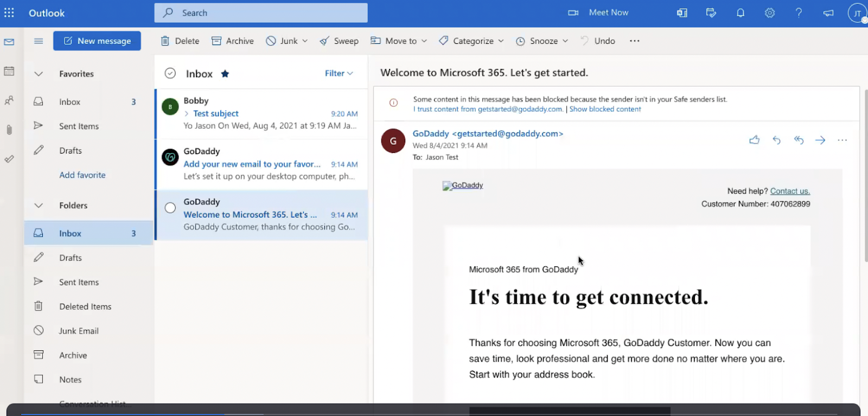Click Undo in the toolbar
Image resolution: width=868 pixels, height=416 pixels.
pos(598,41)
